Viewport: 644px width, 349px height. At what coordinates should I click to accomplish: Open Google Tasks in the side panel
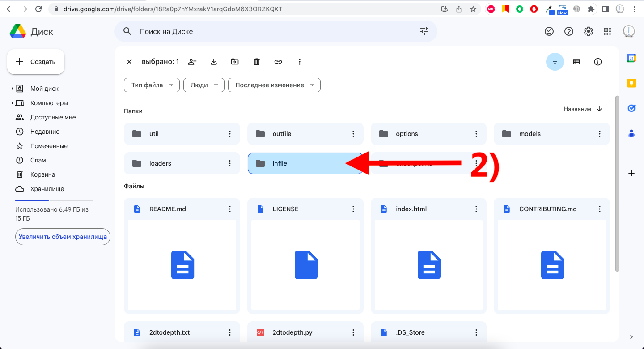coord(631,108)
